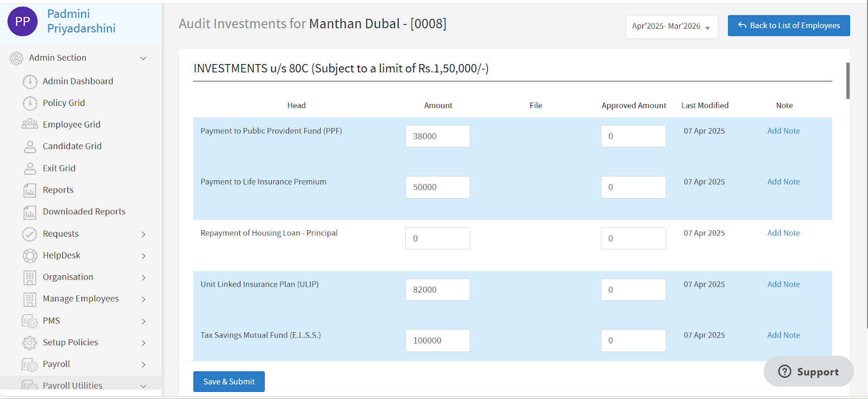
Task: Expand the Payroll submenu chevron
Action: pyautogui.click(x=144, y=364)
